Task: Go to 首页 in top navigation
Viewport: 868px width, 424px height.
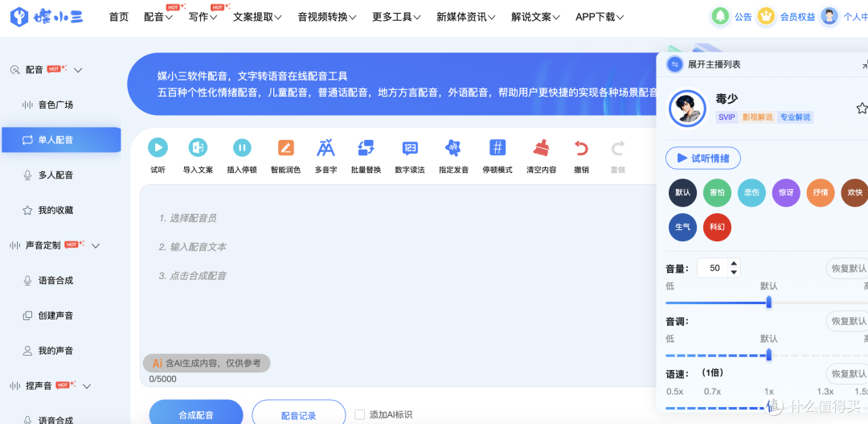Action: tap(118, 17)
